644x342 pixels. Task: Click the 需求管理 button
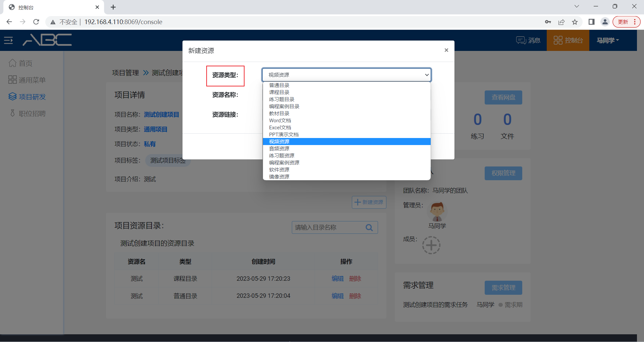tap(503, 288)
